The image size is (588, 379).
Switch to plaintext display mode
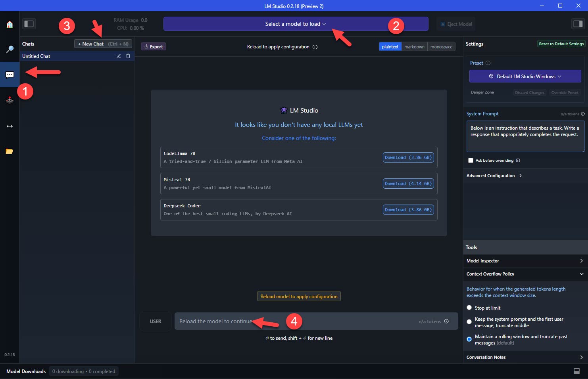(390, 47)
